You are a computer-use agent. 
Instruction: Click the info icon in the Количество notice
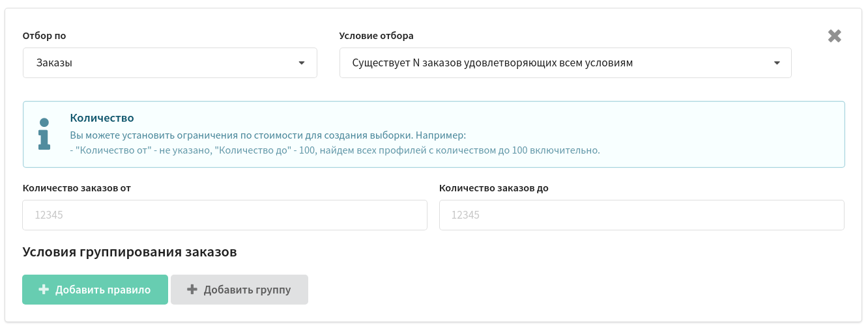(44, 134)
